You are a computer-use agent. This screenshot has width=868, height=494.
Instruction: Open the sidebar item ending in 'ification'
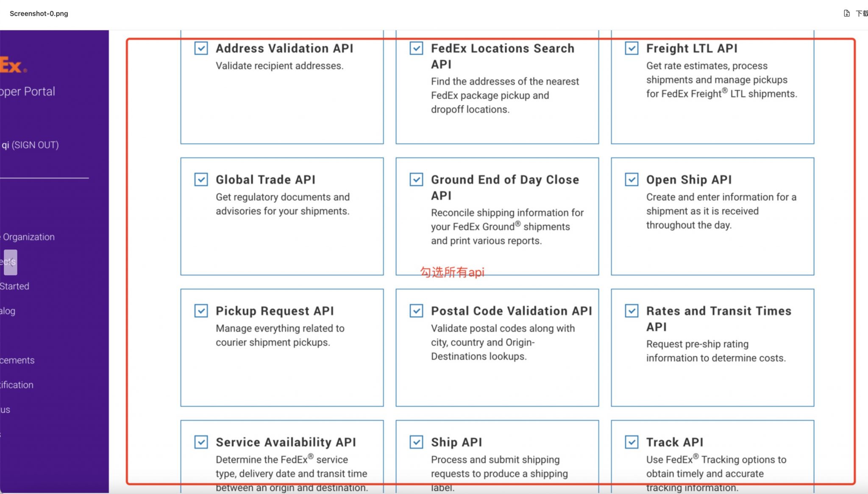(17, 385)
